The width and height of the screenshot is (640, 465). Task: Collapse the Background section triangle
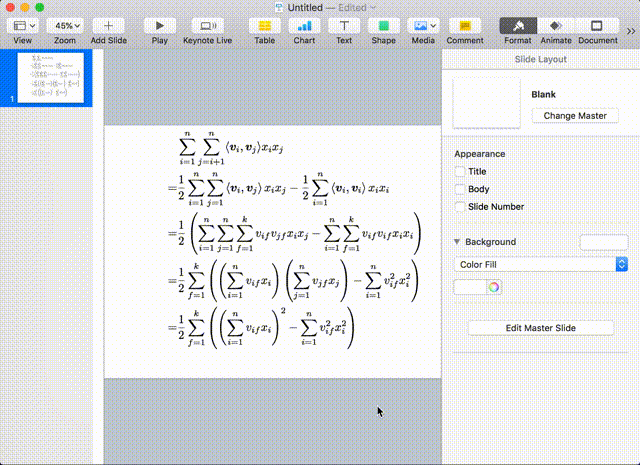(458, 242)
